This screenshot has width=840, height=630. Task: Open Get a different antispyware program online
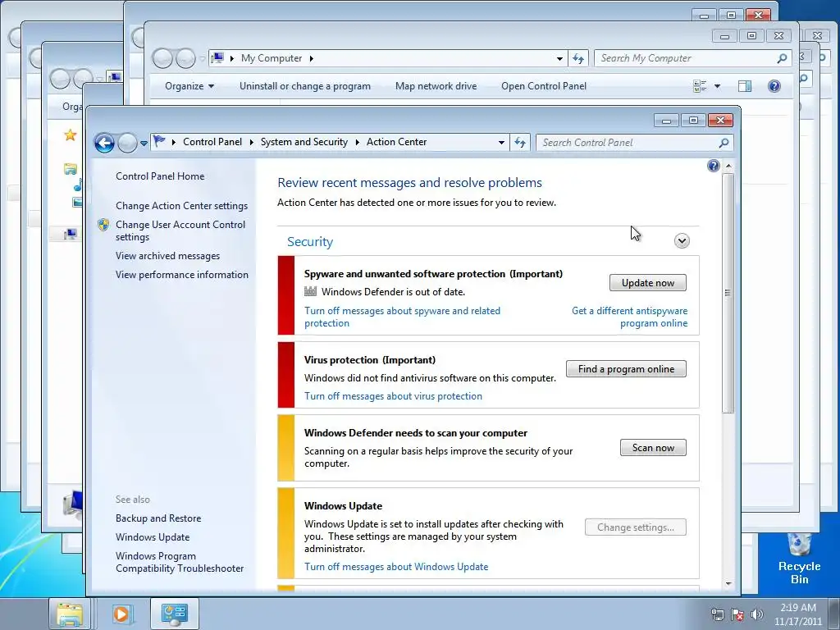point(629,317)
